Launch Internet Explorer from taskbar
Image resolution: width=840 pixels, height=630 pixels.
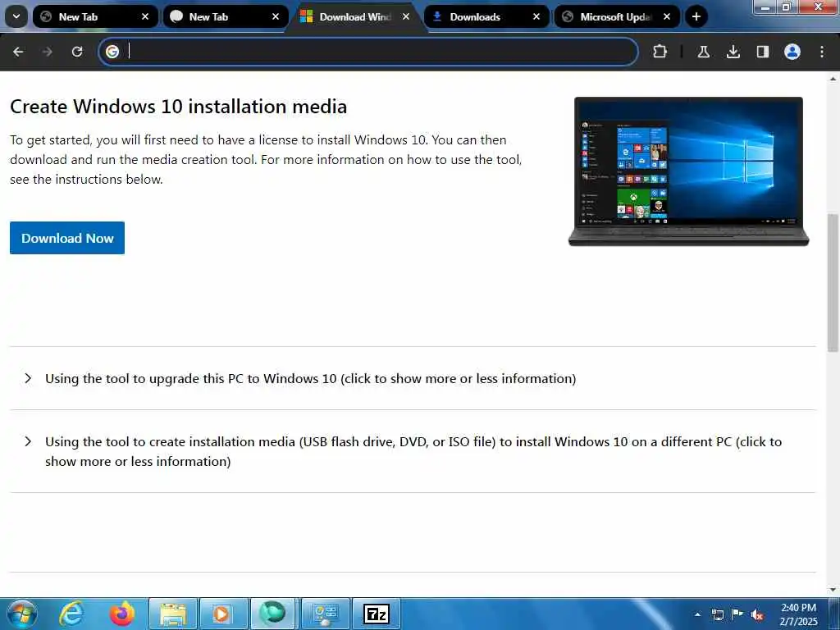[x=71, y=614]
